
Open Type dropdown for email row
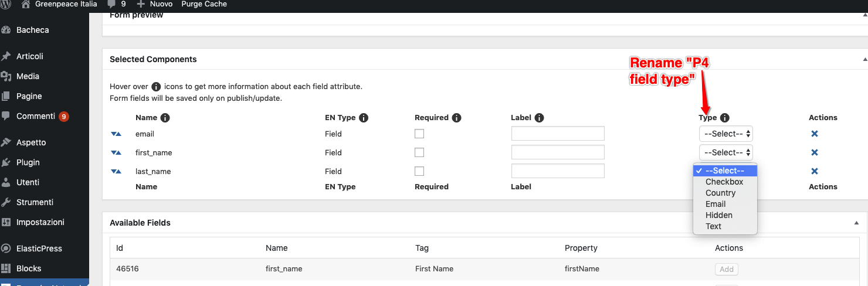[x=726, y=134]
